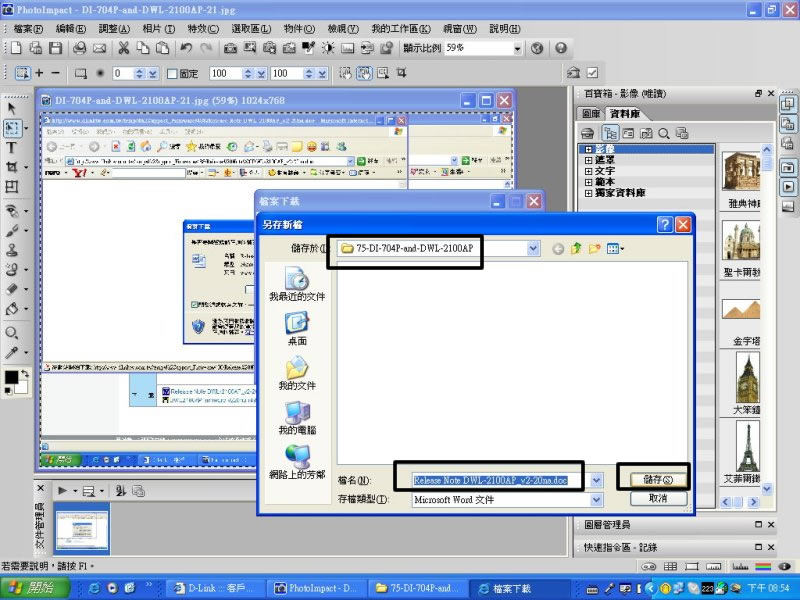
Task: Select the Stamp tool
Action: coord(12,250)
